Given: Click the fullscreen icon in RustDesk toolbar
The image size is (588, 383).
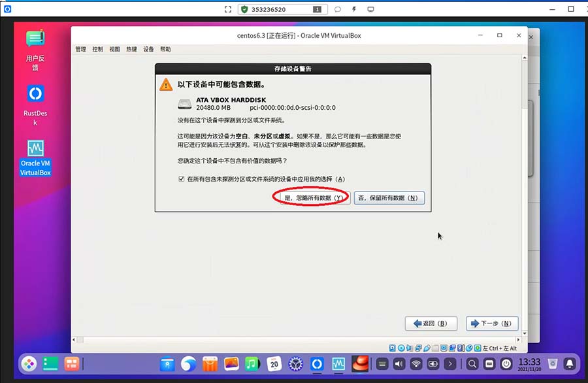Looking at the screenshot, I should coord(228,9).
